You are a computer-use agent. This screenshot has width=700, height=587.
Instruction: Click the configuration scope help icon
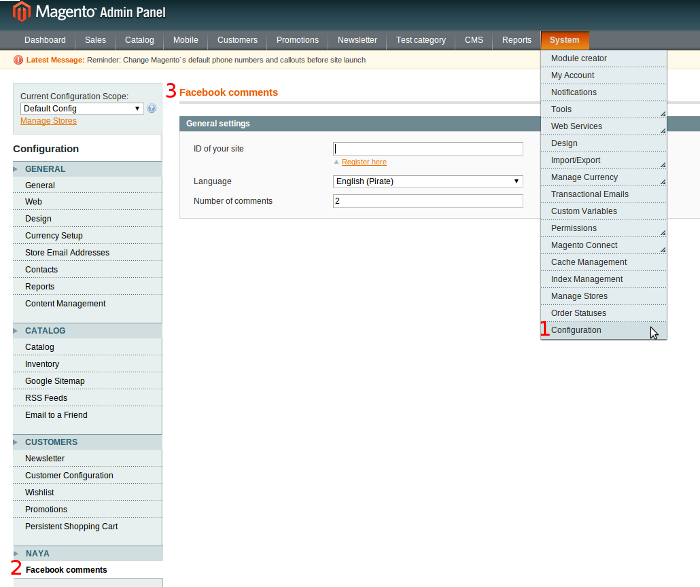tap(152, 108)
